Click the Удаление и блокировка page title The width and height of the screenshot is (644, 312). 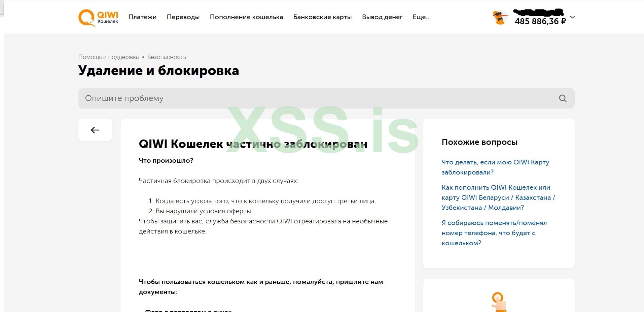tap(158, 71)
